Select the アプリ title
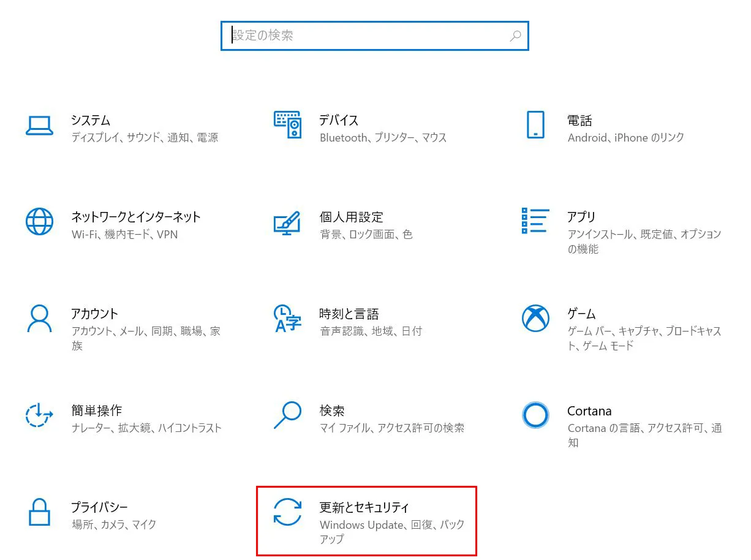Screen dimensions: 751x560 click(x=581, y=217)
